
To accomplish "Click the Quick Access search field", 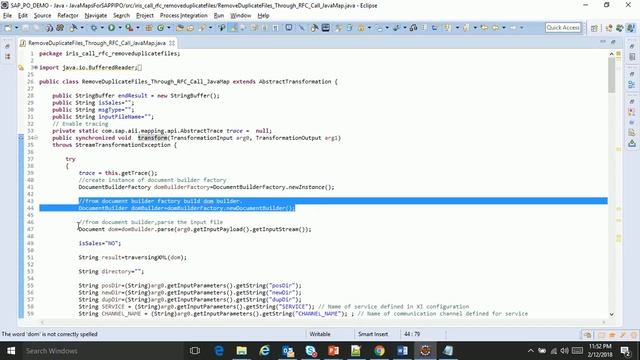I will (x=563, y=28).
